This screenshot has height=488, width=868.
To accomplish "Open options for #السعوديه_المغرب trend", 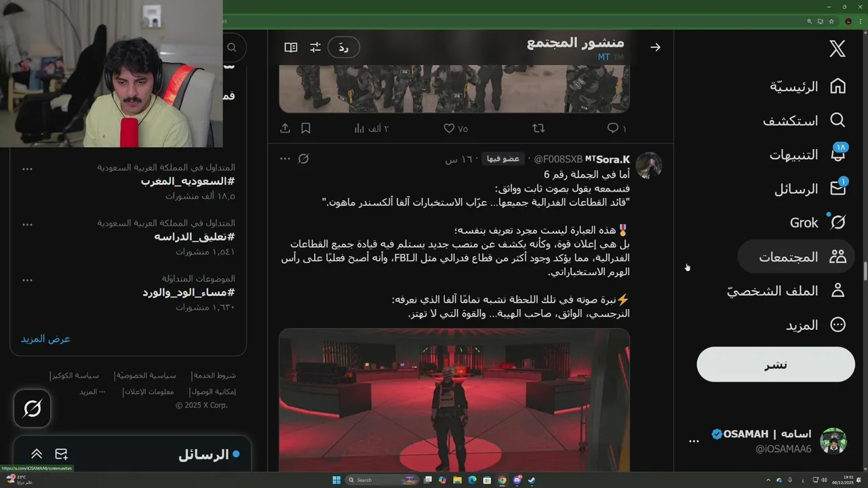I will 27,169.
